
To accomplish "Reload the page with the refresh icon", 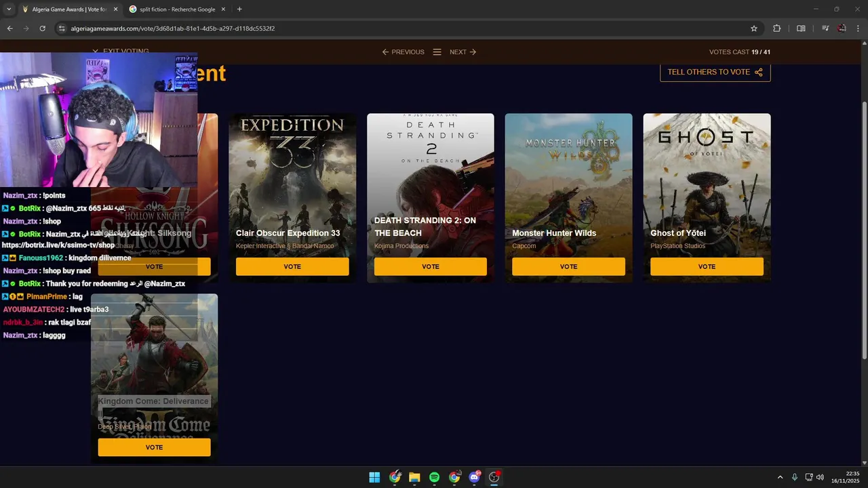I will pos(42,28).
